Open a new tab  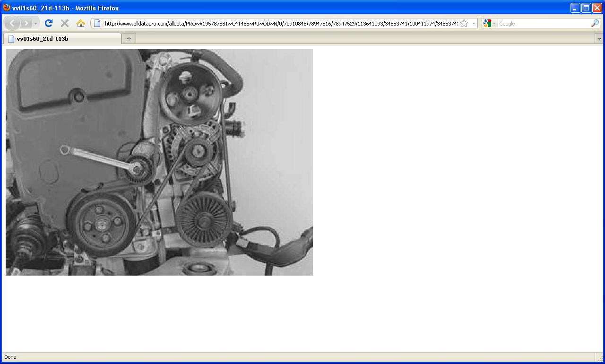click(129, 39)
